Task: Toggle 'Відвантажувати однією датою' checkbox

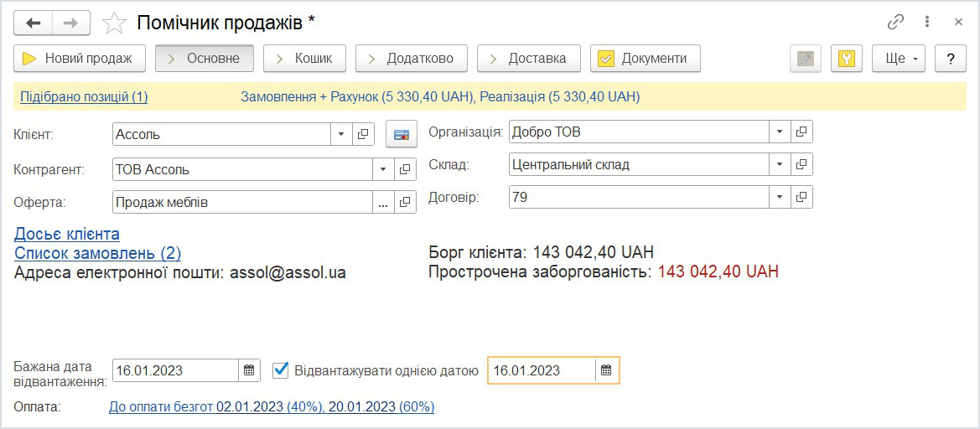Action: [x=281, y=370]
